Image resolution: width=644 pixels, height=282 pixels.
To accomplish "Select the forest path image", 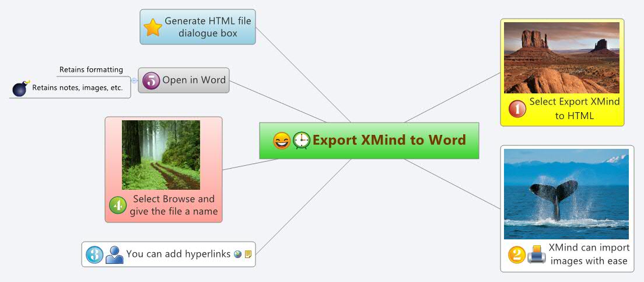I will coord(161,155).
